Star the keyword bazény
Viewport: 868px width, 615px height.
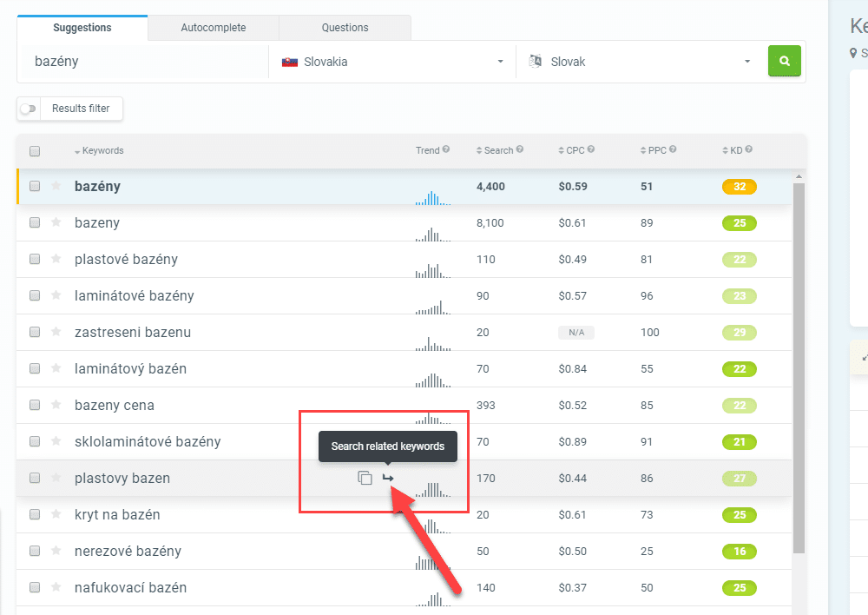coord(56,186)
